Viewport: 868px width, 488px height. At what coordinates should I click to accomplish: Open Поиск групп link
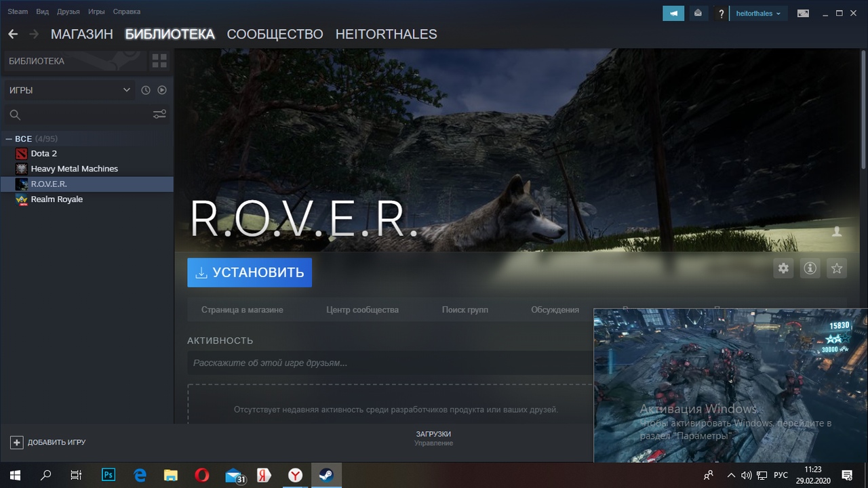pos(465,310)
